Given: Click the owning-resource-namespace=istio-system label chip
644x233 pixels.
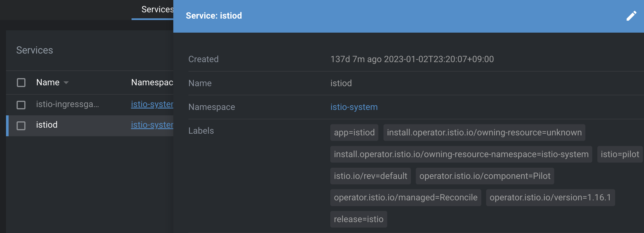Looking at the screenshot, I should pos(461,154).
